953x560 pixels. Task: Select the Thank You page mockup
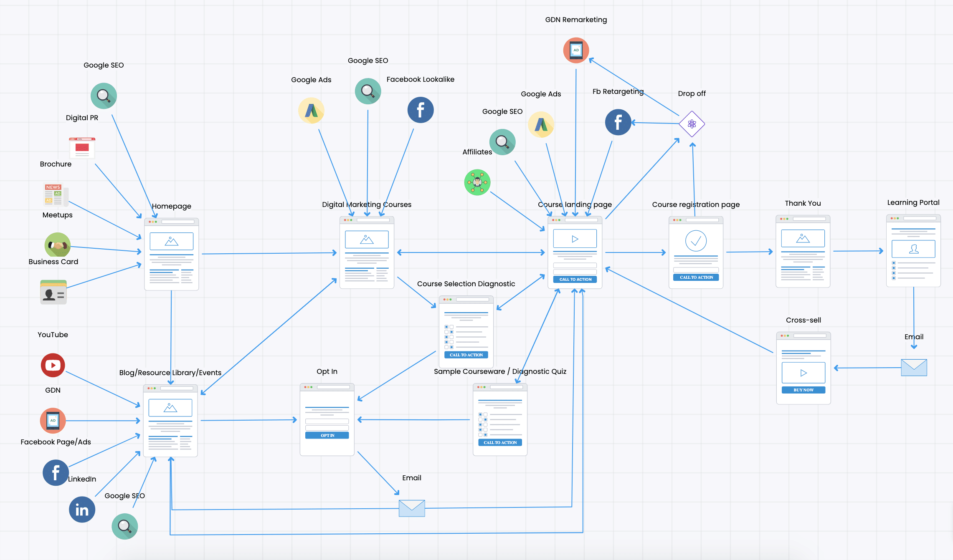(x=803, y=251)
